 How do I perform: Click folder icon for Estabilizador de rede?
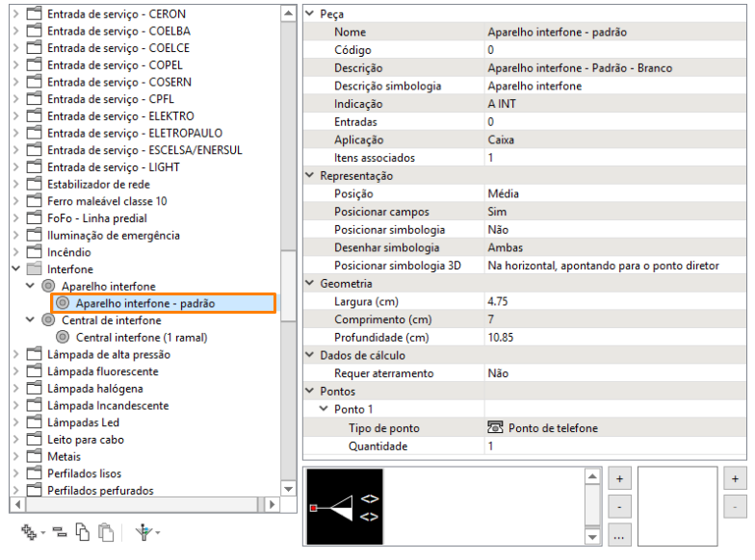pos(34,184)
